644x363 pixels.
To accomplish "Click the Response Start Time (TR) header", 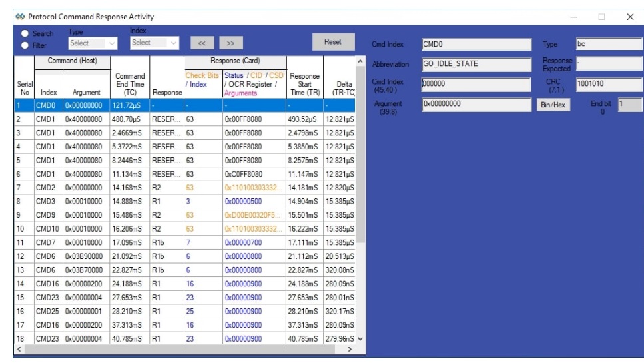I will click(305, 77).
